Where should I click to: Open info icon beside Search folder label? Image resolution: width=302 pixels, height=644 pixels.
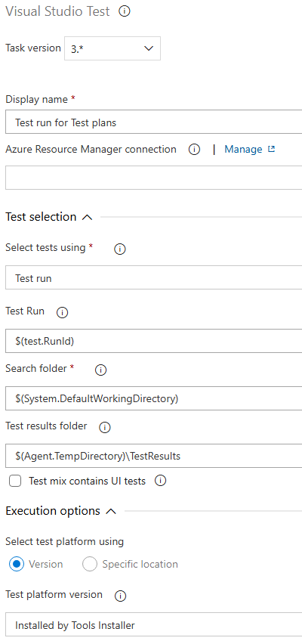tap(100, 370)
